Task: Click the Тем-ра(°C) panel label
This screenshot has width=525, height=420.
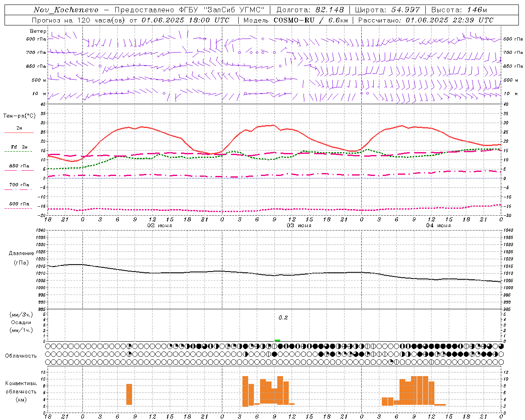Action: coord(19,116)
